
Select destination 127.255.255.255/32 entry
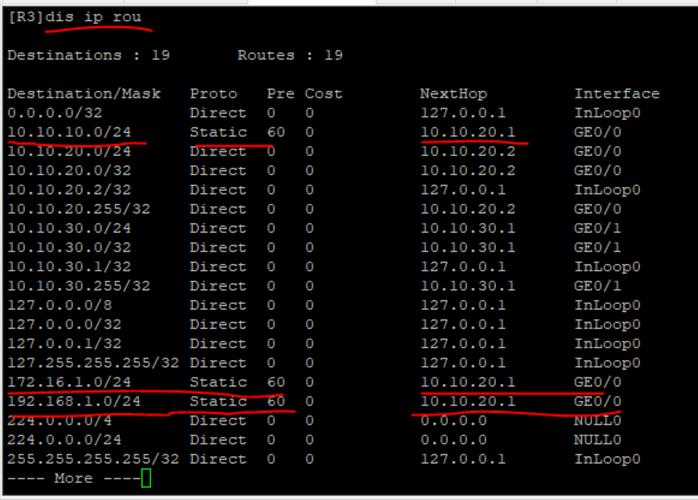(x=93, y=363)
